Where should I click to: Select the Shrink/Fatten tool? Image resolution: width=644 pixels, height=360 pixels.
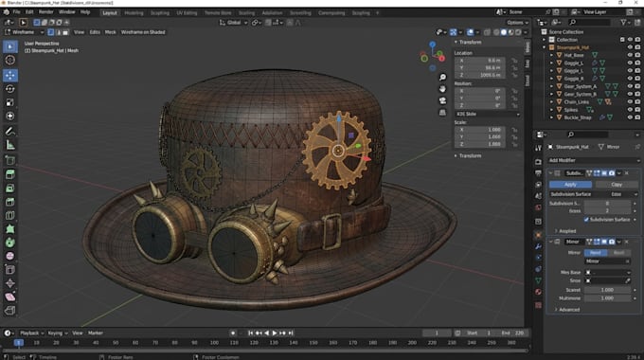(x=10, y=283)
